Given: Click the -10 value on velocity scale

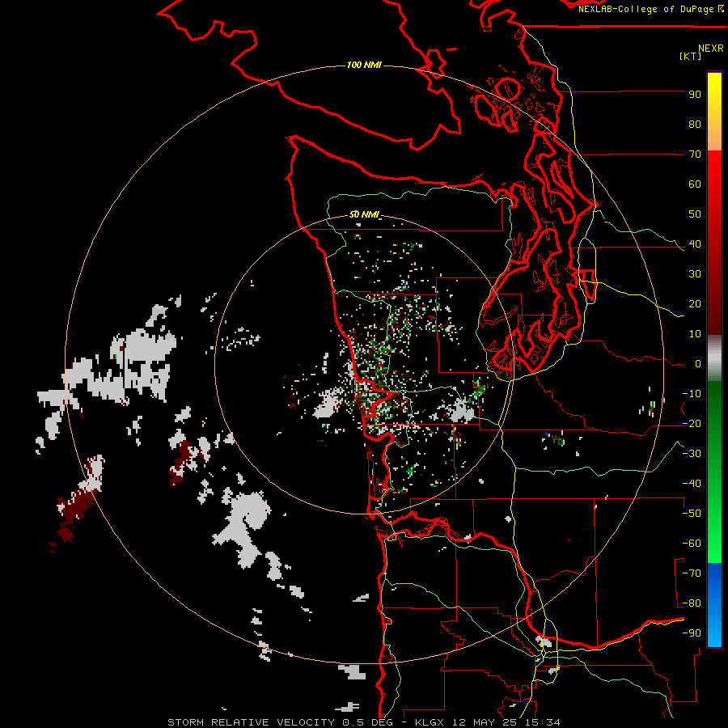Looking at the screenshot, I should (x=692, y=394).
